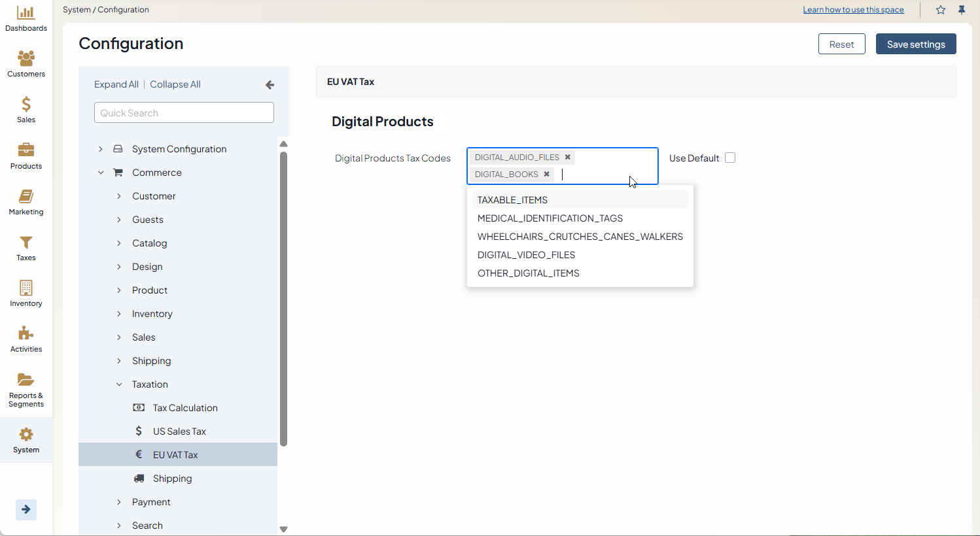Enable the Use Default checkbox

tap(730, 158)
